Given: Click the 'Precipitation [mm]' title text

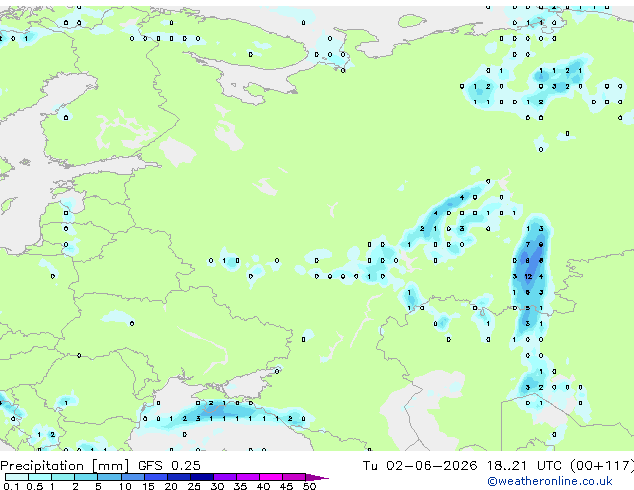Looking at the screenshot, I should [65, 466].
